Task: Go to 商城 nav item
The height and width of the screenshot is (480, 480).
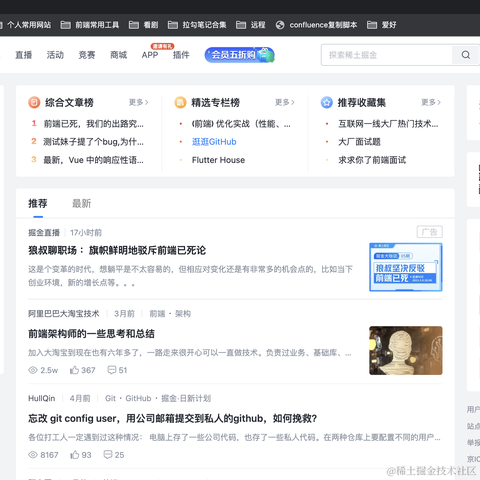Action: pyautogui.click(x=118, y=55)
